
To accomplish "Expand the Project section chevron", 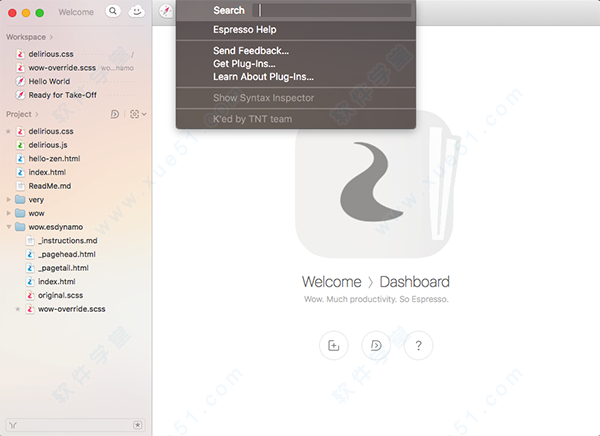I will [37, 114].
